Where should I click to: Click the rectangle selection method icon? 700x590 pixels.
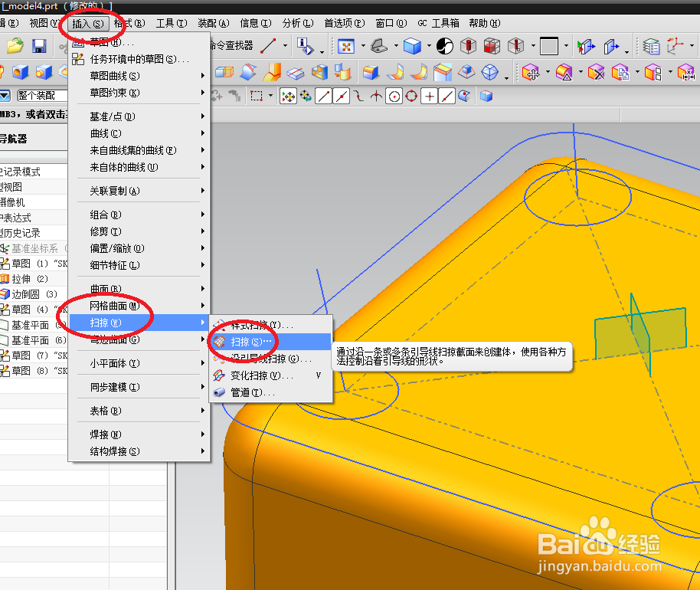pos(257,96)
